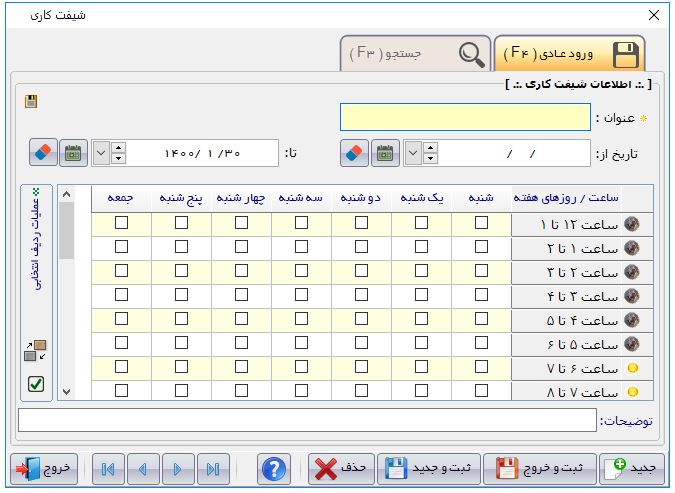Tick the جمعه checkbox for ساعت ۳ تا ۴
675x493 pixels.
point(121,296)
